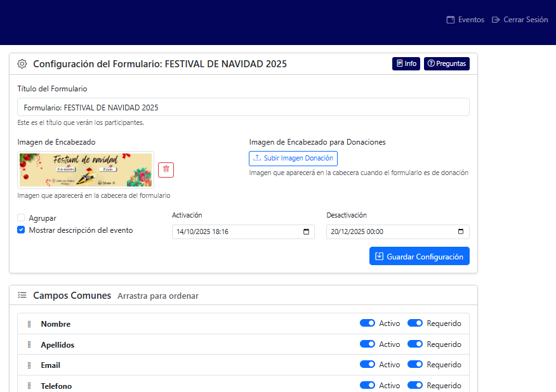Click the gear icon beside Configuración title
This screenshot has height=392, width=556.
point(22,64)
